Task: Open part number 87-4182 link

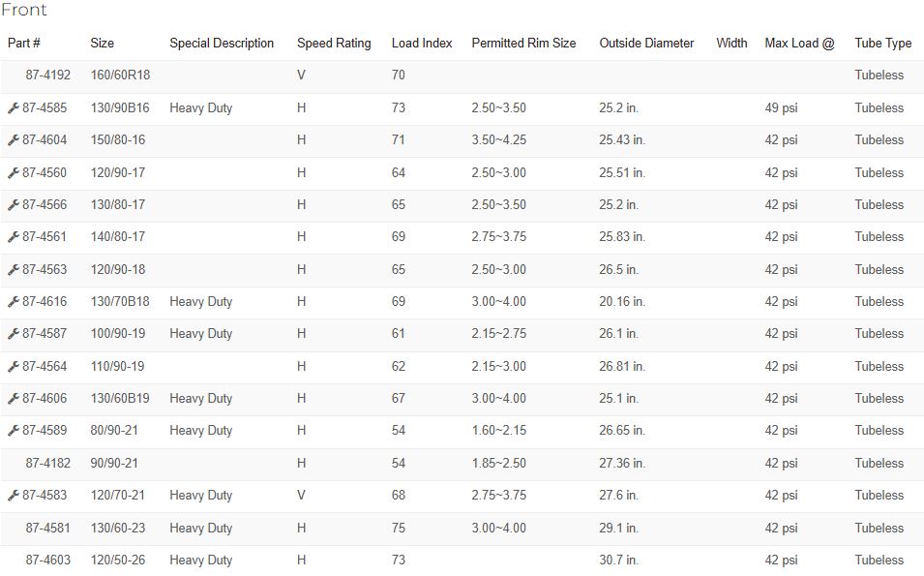Action: [x=47, y=463]
